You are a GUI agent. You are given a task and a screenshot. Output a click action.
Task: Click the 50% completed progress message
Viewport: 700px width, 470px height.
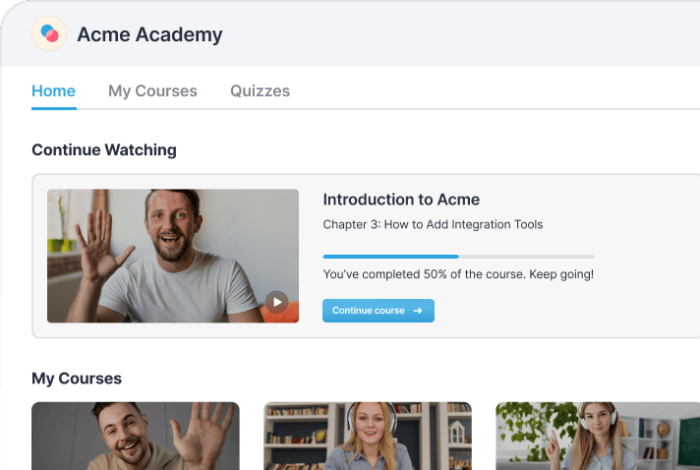pyautogui.click(x=458, y=274)
